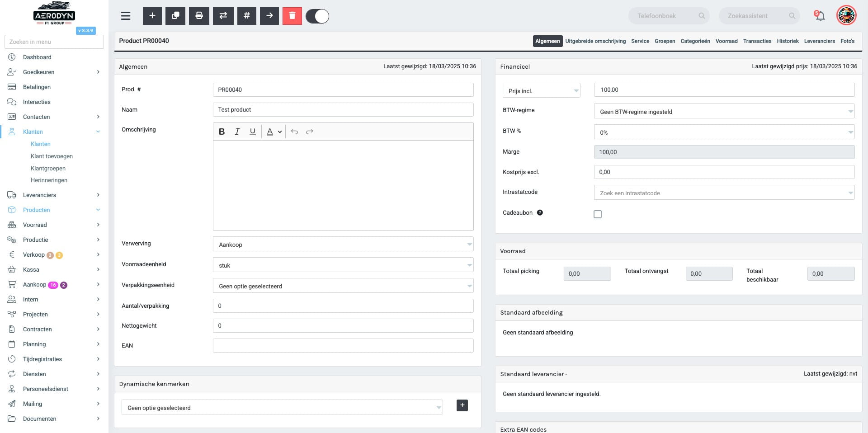Open the text color dropdown arrow
Image resolution: width=868 pixels, height=433 pixels.
coord(280,132)
